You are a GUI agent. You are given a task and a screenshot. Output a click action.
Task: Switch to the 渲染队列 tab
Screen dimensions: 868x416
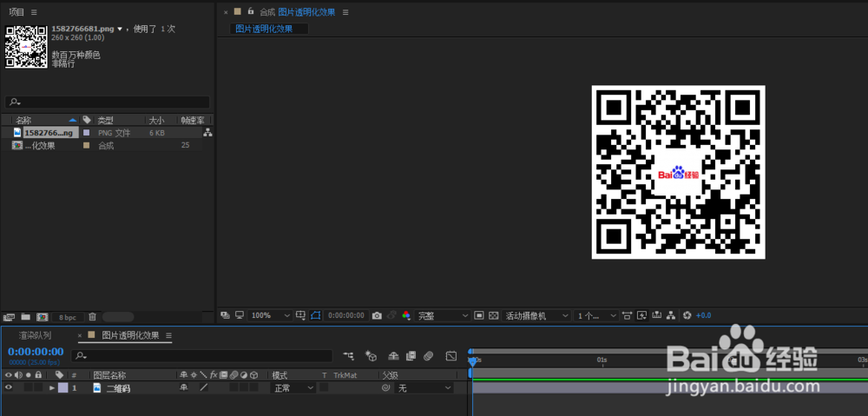click(35, 335)
